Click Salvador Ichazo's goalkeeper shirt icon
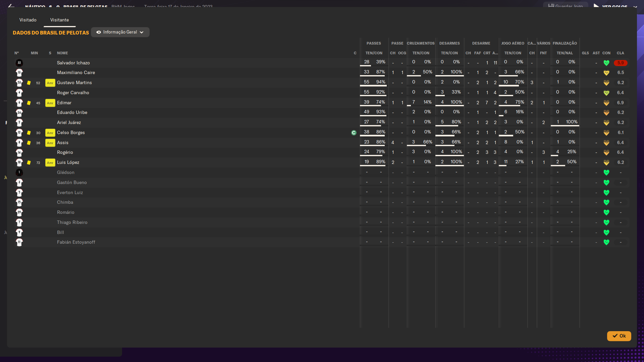The image size is (644, 362). click(x=19, y=63)
